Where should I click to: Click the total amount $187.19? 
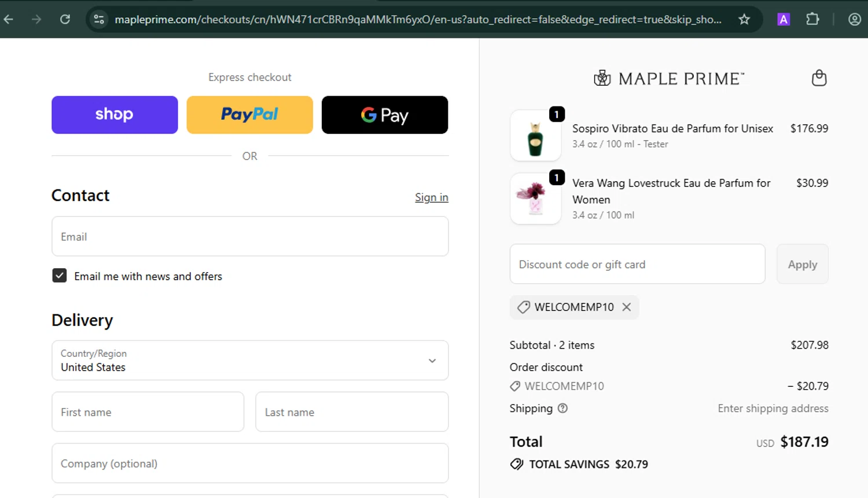pos(804,442)
